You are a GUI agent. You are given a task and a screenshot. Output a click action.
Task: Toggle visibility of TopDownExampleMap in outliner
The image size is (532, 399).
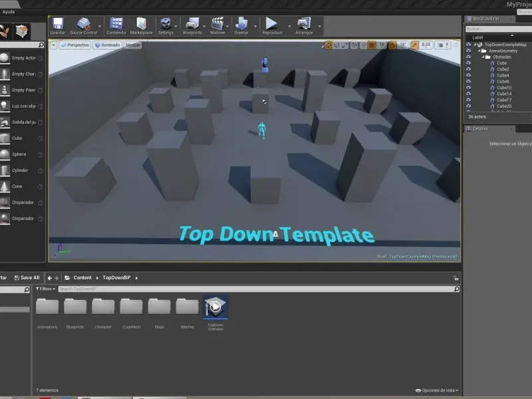(x=469, y=45)
